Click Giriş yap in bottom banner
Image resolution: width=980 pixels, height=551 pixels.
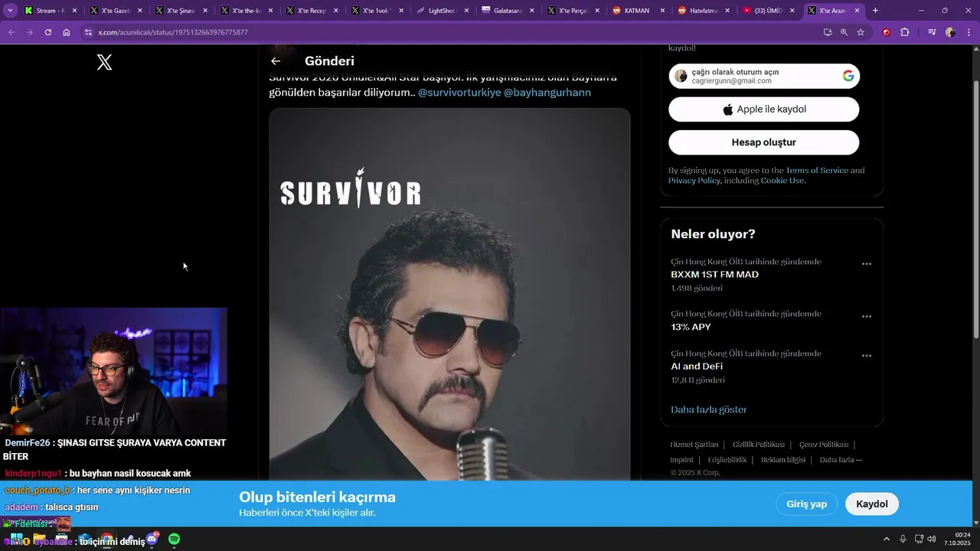(x=807, y=504)
